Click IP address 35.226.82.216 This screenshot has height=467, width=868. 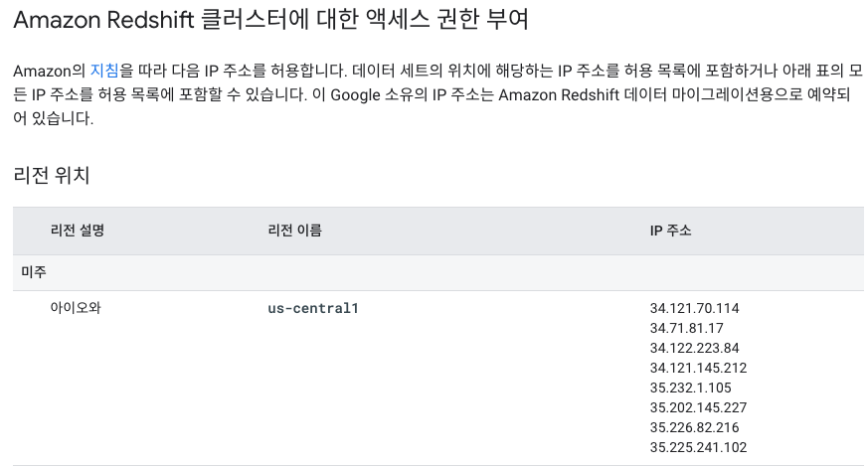click(x=694, y=427)
